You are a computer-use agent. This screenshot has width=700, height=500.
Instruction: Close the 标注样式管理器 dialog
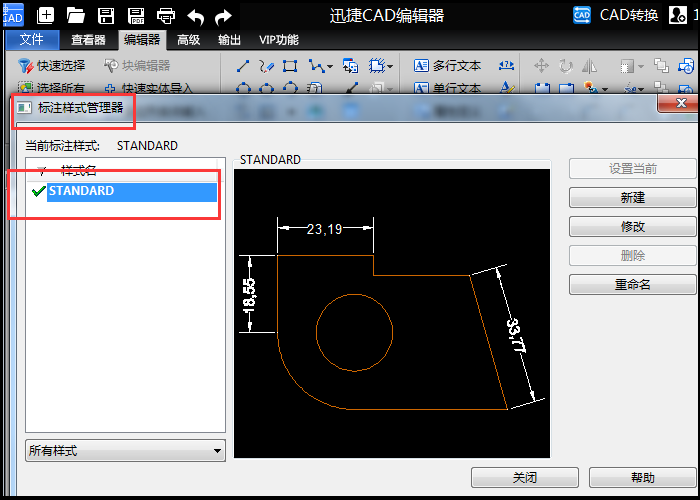coord(679,104)
